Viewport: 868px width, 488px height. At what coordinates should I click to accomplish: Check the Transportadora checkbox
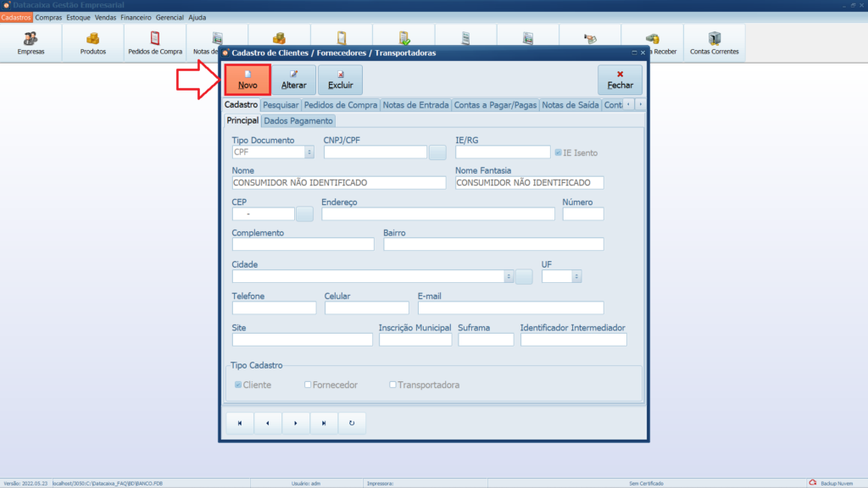click(392, 385)
